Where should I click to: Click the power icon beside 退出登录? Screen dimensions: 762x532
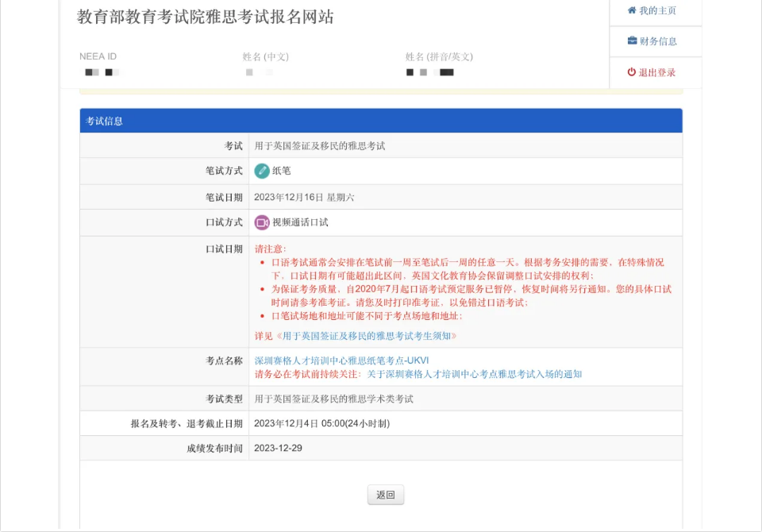click(631, 72)
